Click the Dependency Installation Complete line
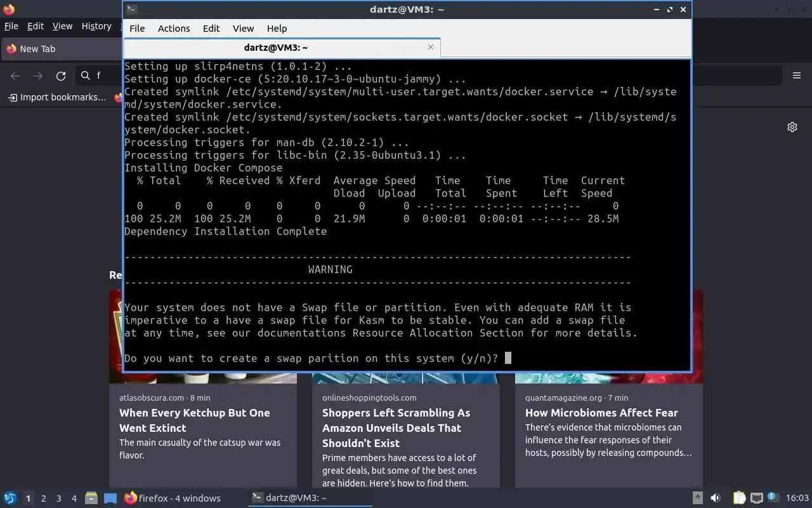The height and width of the screenshot is (508, 812). [x=226, y=231]
